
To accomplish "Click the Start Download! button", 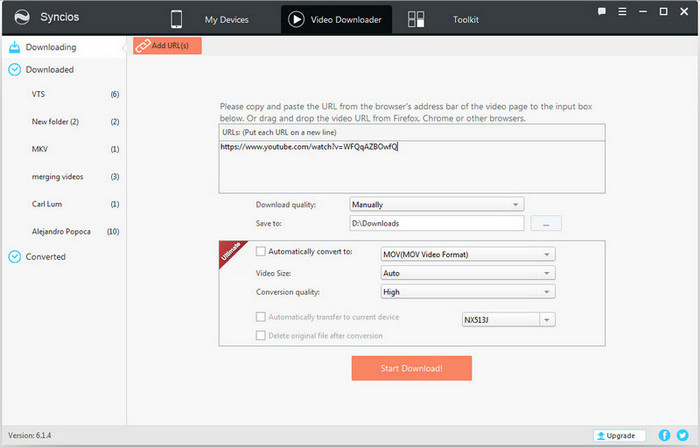I will coord(412,368).
